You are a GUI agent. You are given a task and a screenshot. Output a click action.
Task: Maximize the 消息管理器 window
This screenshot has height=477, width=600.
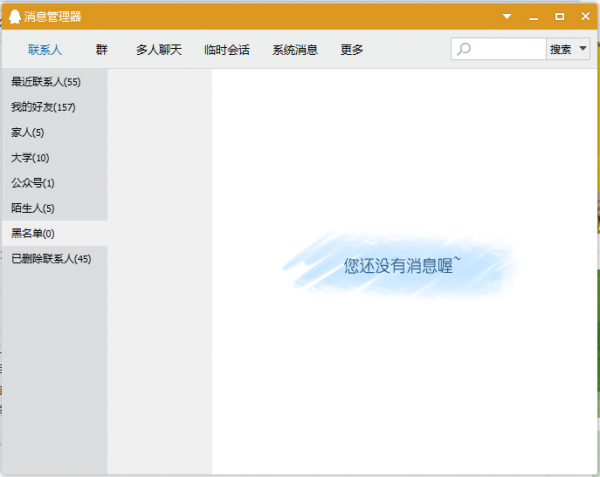point(560,16)
